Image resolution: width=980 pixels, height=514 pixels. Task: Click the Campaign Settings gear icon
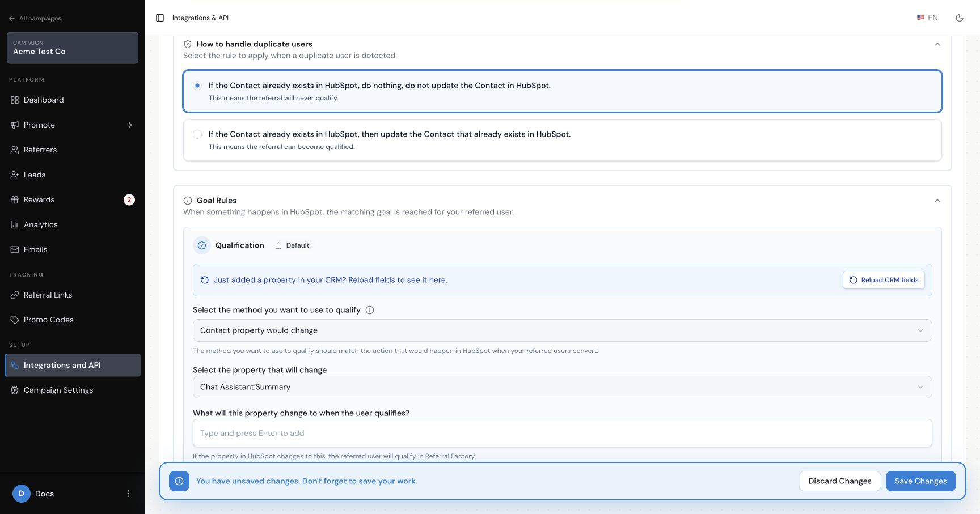(15, 390)
